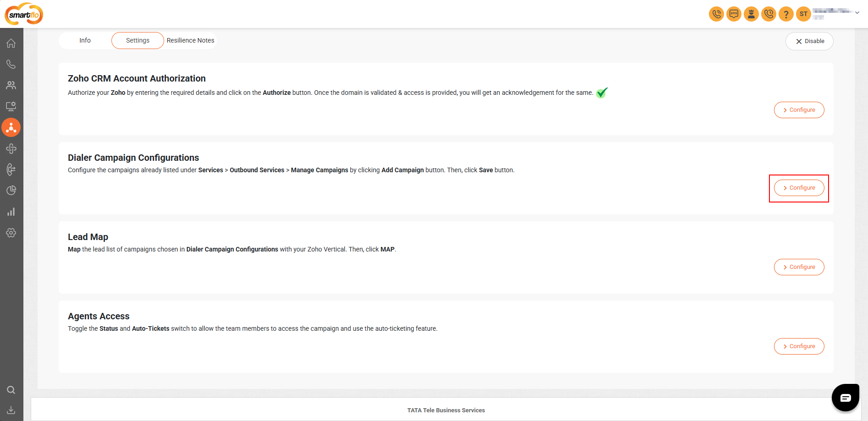Open the help question mark icon
868x421 pixels.
786,14
